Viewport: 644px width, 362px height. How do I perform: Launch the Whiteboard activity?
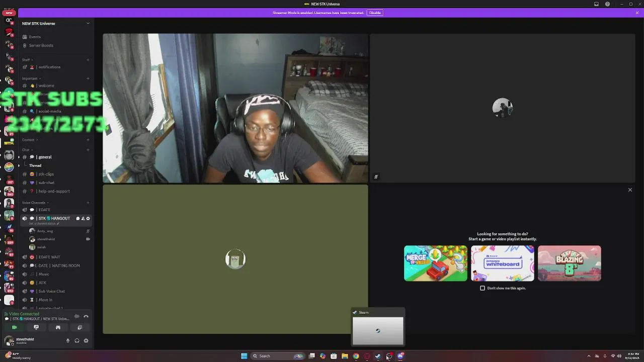click(x=503, y=263)
